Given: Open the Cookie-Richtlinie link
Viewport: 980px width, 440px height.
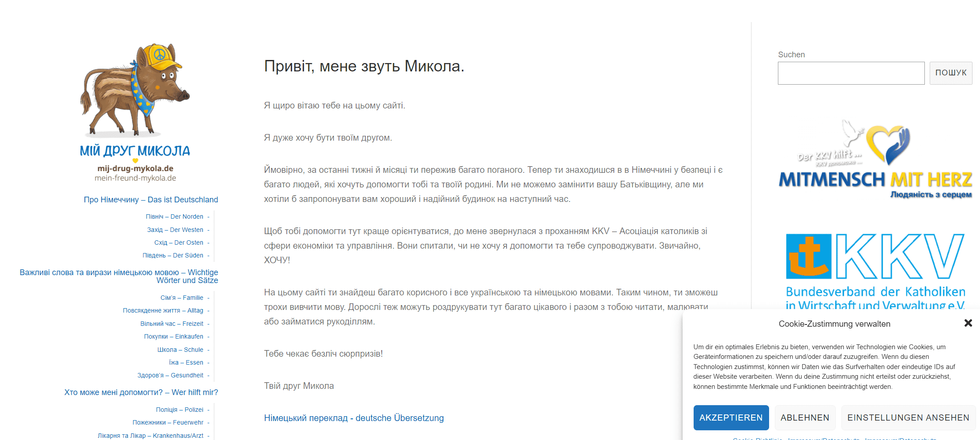Looking at the screenshot, I should click(757, 439).
